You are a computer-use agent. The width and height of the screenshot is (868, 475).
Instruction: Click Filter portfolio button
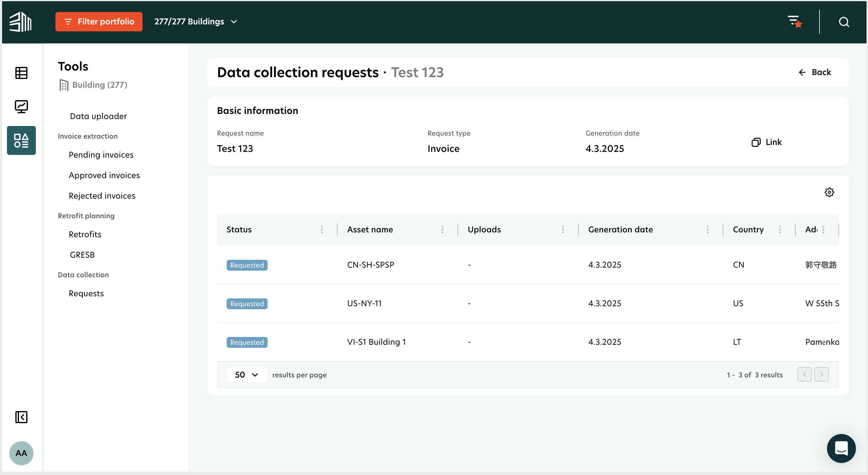(99, 22)
